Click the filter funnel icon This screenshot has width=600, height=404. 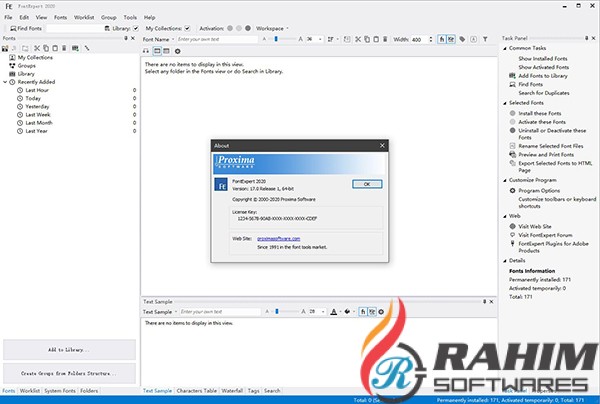[x=485, y=39]
